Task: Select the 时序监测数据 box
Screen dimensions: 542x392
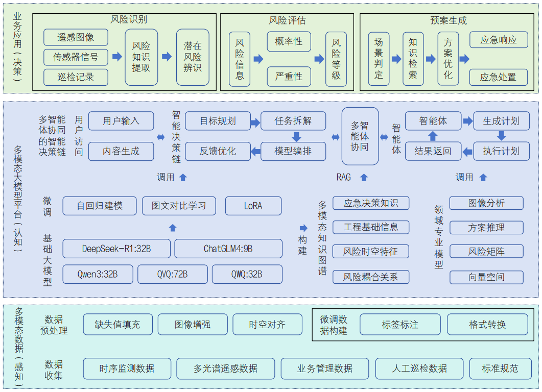Action: click(x=127, y=369)
